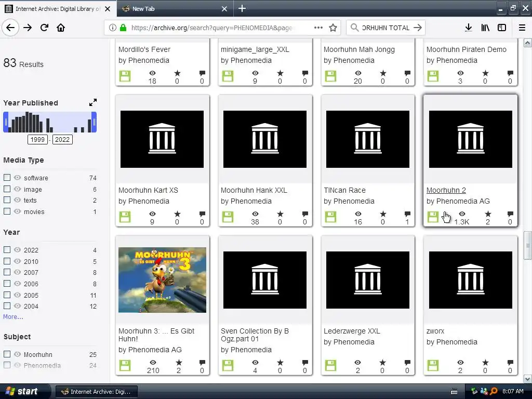
Task: Check the 2022 year filter
Action: click(x=7, y=249)
